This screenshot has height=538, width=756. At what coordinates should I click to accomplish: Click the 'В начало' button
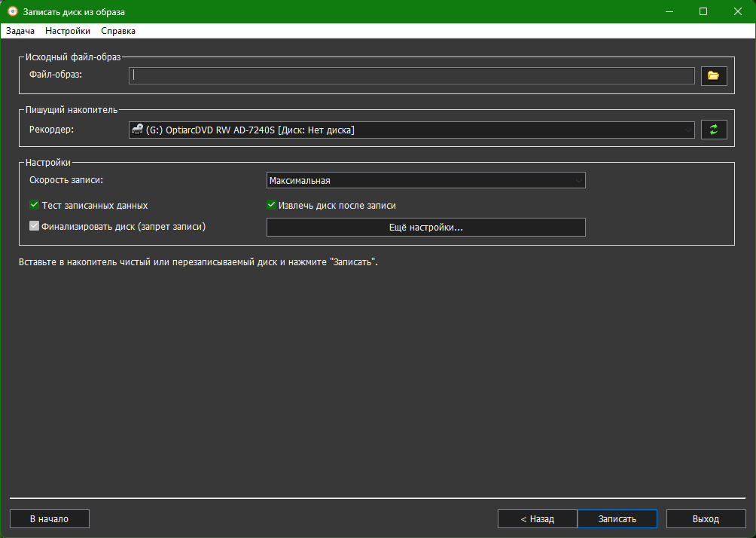click(x=50, y=519)
